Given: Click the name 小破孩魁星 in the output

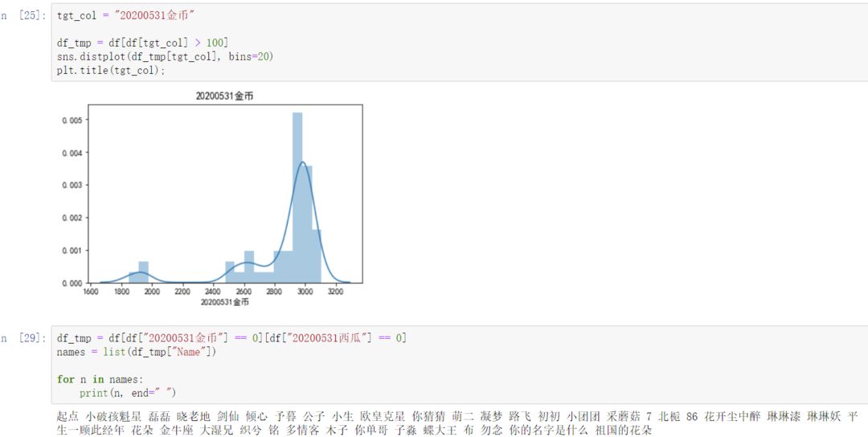Looking at the screenshot, I should click(113, 416).
